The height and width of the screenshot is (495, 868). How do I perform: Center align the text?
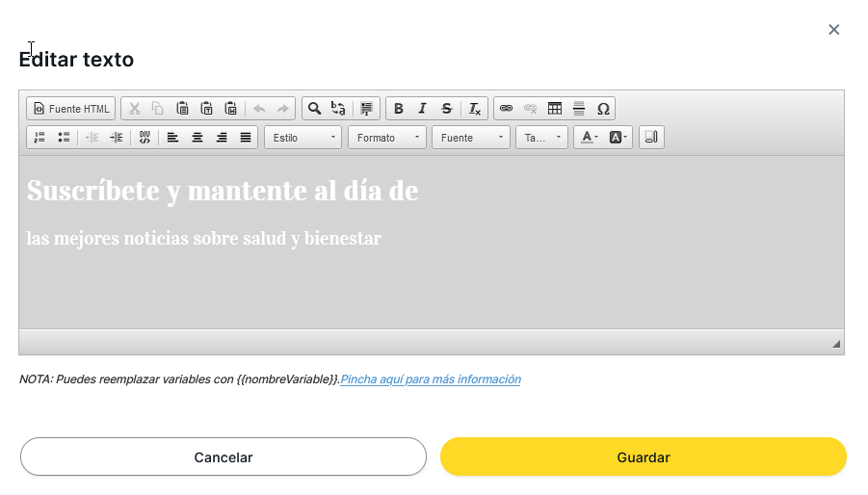point(197,138)
